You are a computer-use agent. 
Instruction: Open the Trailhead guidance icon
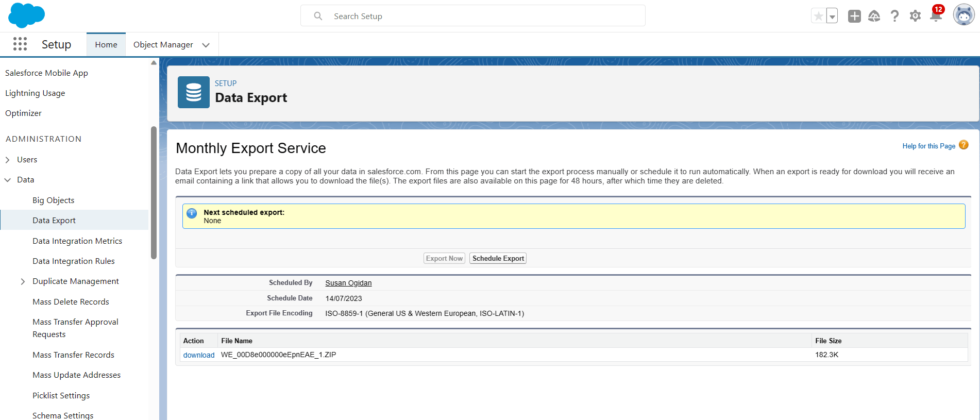click(874, 16)
